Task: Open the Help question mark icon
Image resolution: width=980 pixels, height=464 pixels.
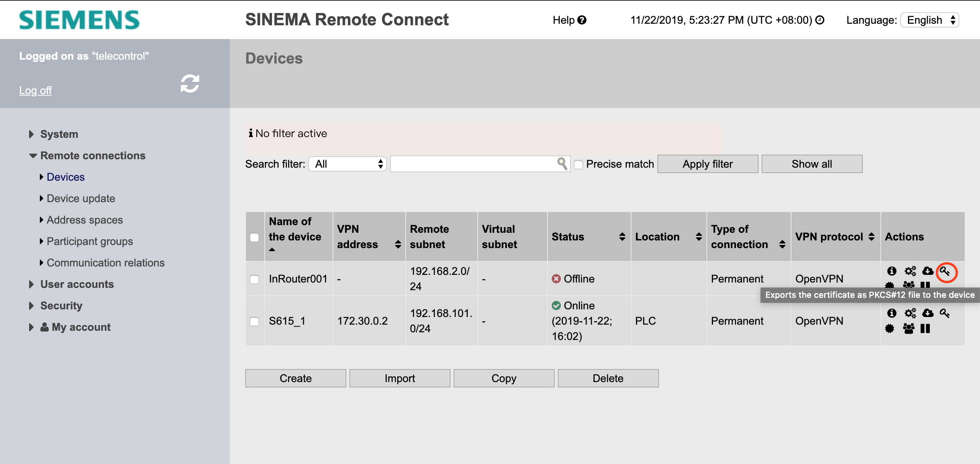Action: pos(582,20)
